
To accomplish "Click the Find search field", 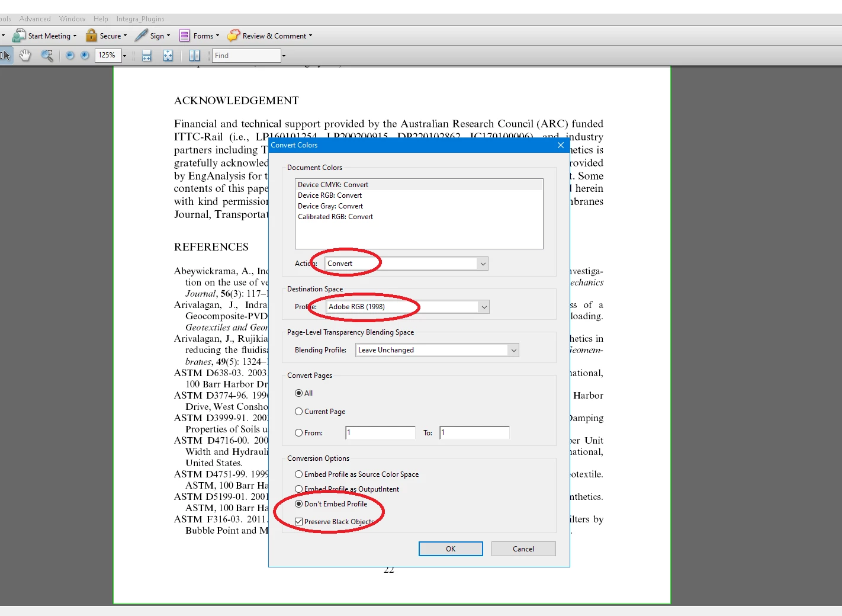I will point(246,56).
